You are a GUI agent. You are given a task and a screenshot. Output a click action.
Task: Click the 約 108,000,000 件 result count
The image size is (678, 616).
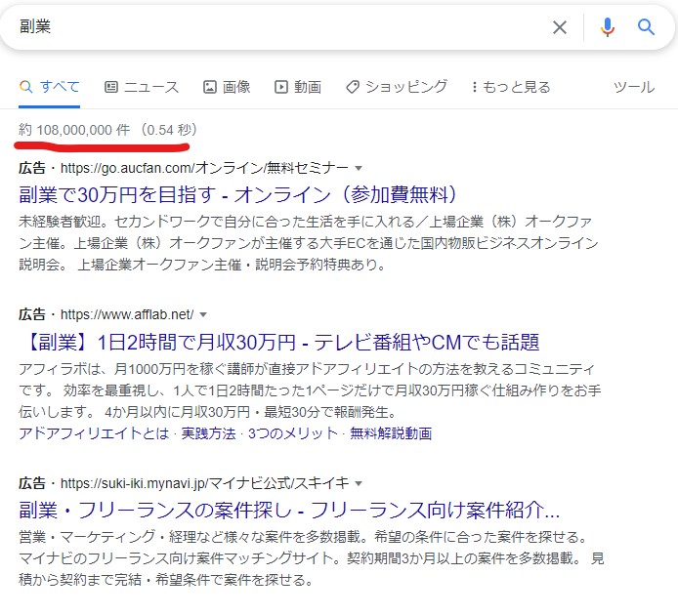pyautogui.click(x=74, y=130)
